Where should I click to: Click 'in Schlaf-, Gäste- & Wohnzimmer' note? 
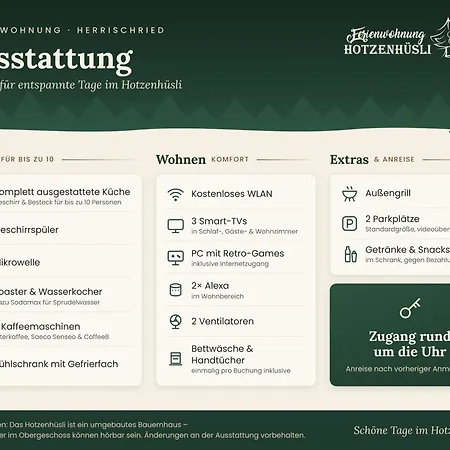point(244,231)
